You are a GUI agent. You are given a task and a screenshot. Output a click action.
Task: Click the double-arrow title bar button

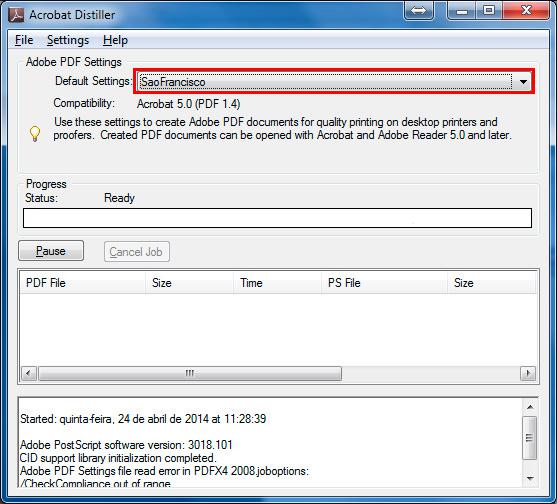click(418, 11)
